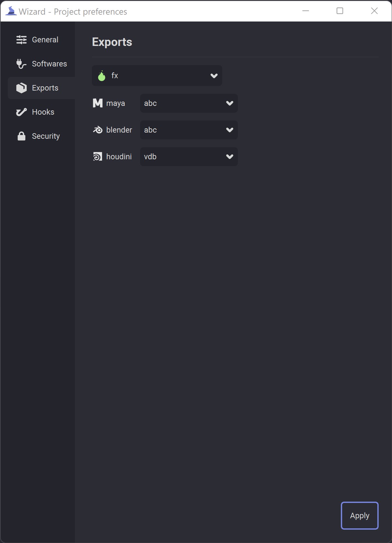Click the Blender logo icon
The image size is (392, 543).
pos(98,130)
